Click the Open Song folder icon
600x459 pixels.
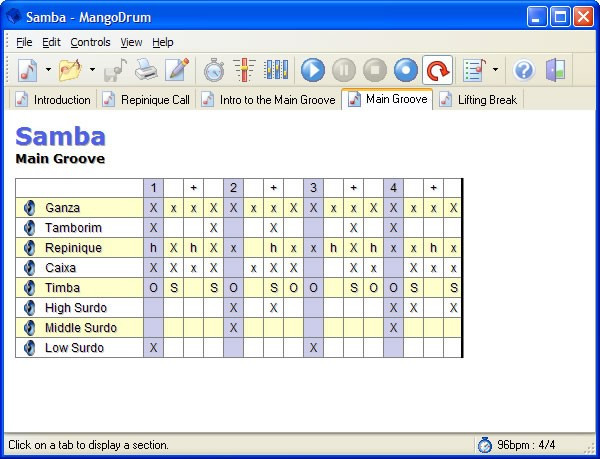point(70,70)
